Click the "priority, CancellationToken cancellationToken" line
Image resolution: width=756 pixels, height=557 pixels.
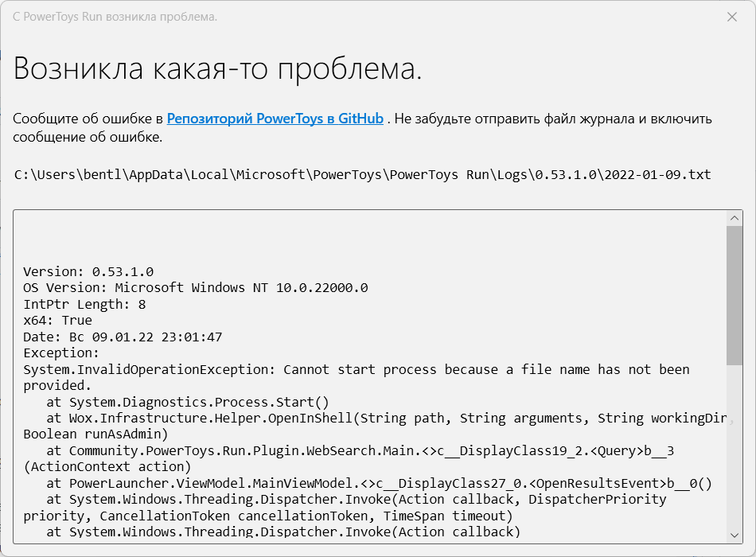[267, 516]
